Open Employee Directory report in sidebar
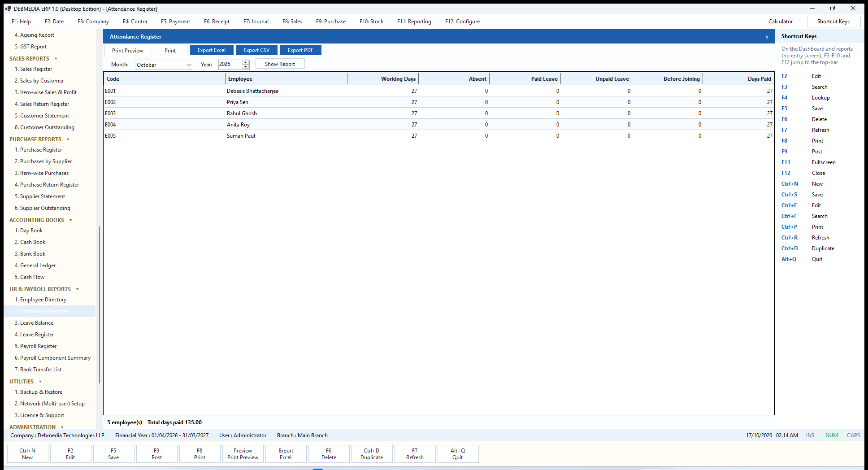 tap(43, 300)
